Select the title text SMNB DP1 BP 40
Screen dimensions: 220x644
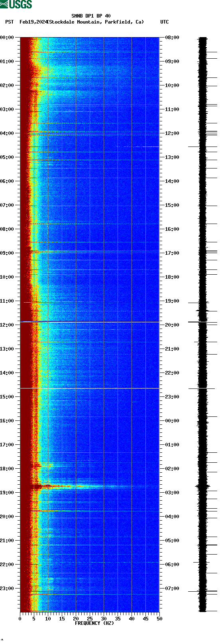pyautogui.click(x=91, y=16)
